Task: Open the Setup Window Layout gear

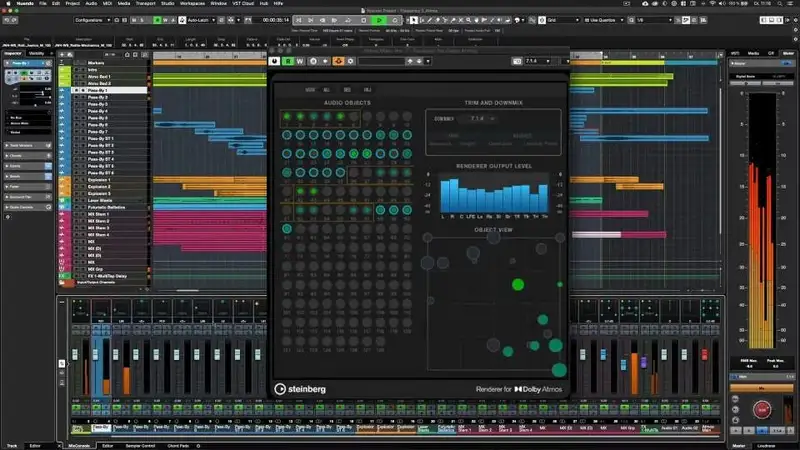Action: pyautogui.click(x=795, y=20)
